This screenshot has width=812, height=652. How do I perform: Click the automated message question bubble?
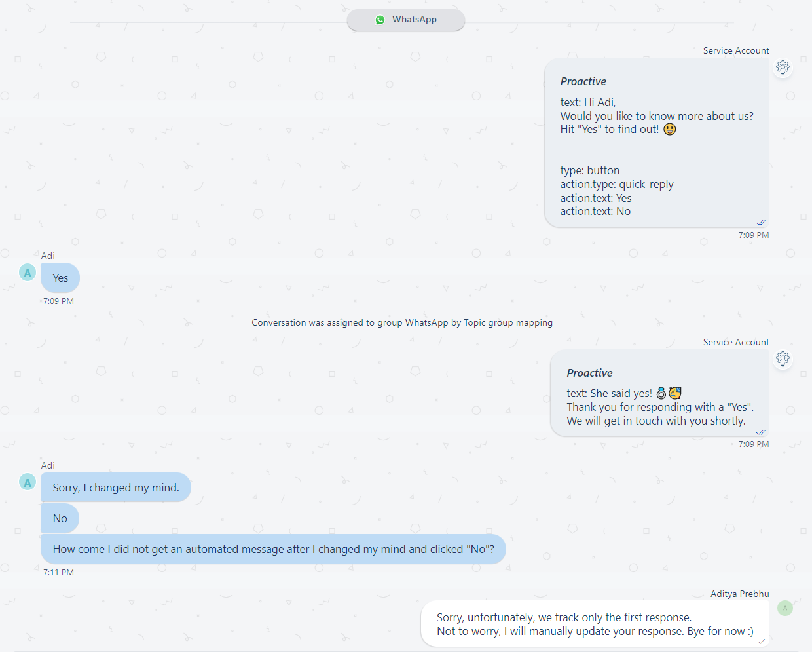pos(273,549)
